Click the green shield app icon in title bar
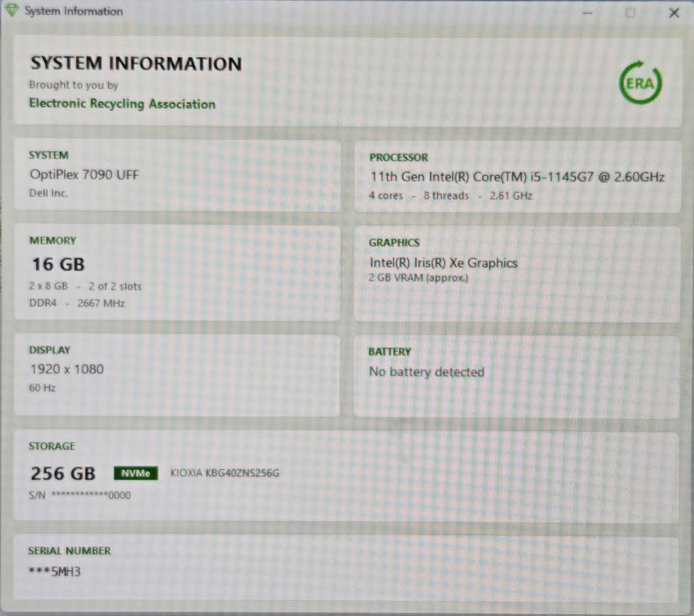The image size is (694, 616). click(x=12, y=10)
